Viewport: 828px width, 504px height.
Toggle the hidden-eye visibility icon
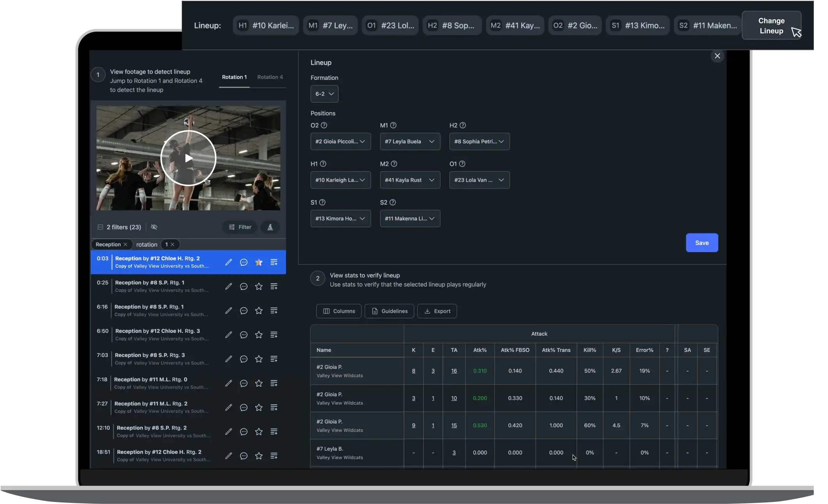pyautogui.click(x=154, y=227)
